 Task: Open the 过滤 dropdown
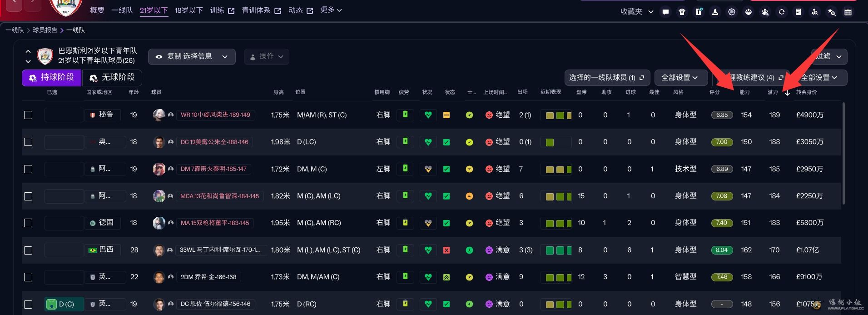pyautogui.click(x=829, y=56)
